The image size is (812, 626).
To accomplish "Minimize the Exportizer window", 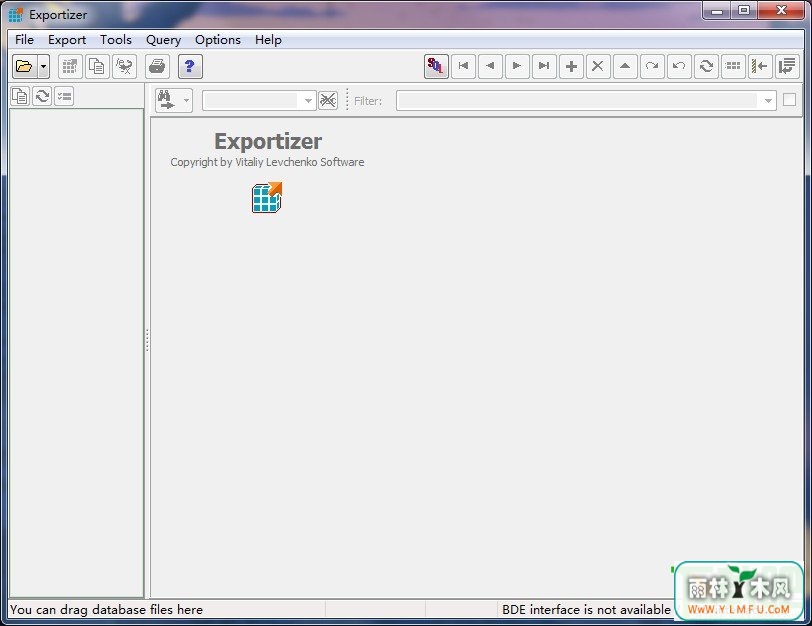I will pyautogui.click(x=717, y=10).
